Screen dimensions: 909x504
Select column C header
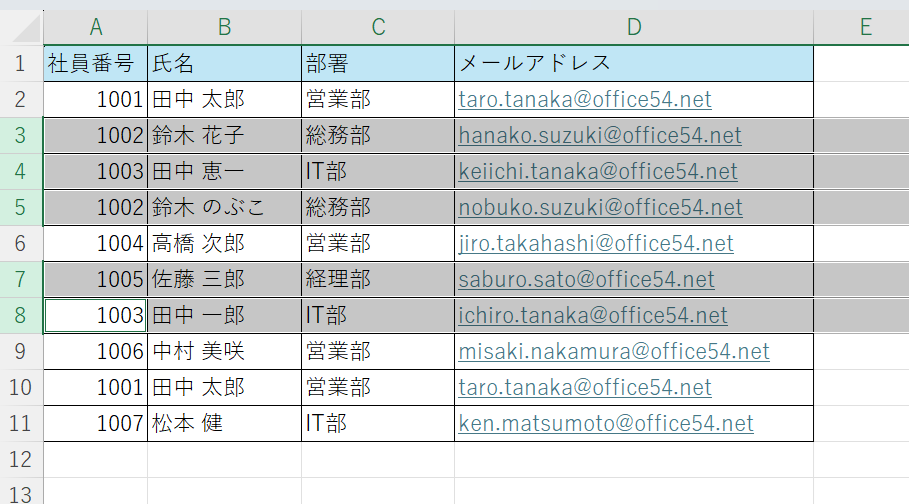378,27
